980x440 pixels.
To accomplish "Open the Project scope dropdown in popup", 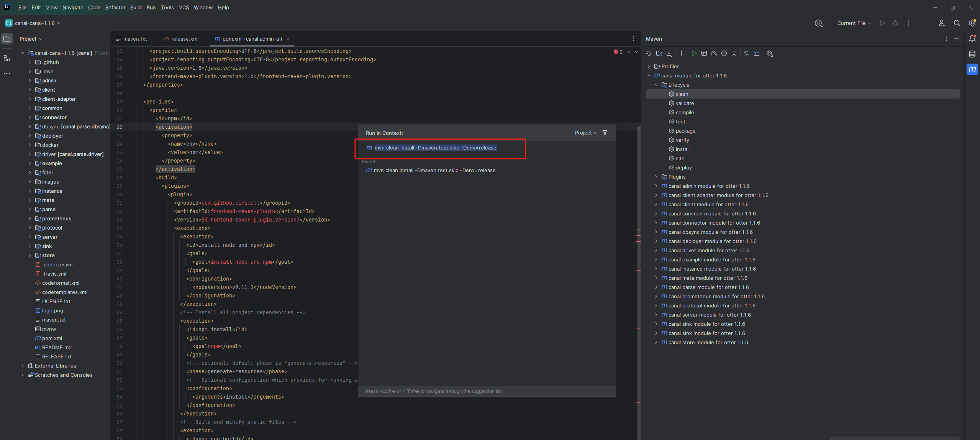I will point(586,133).
